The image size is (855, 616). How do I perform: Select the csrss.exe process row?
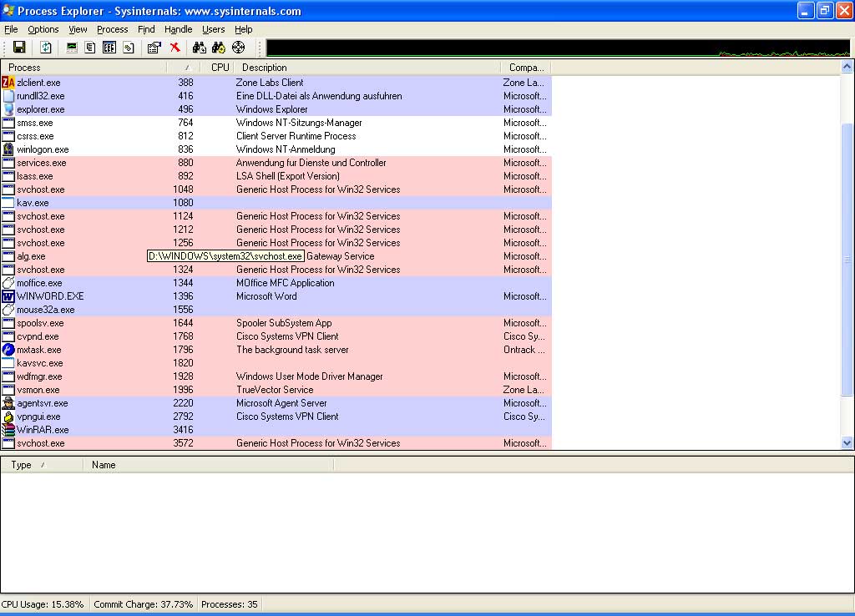point(276,136)
